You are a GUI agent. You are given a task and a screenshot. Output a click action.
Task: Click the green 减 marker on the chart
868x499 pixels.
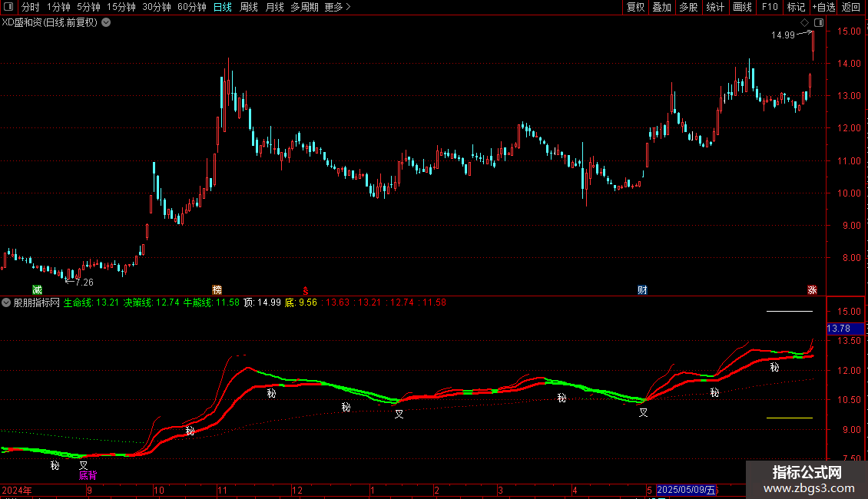pyautogui.click(x=37, y=290)
